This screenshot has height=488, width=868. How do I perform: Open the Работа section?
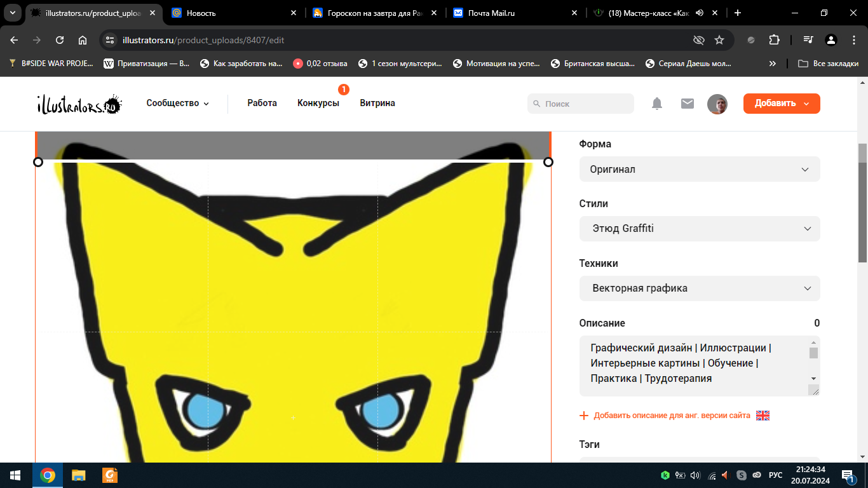pyautogui.click(x=262, y=103)
